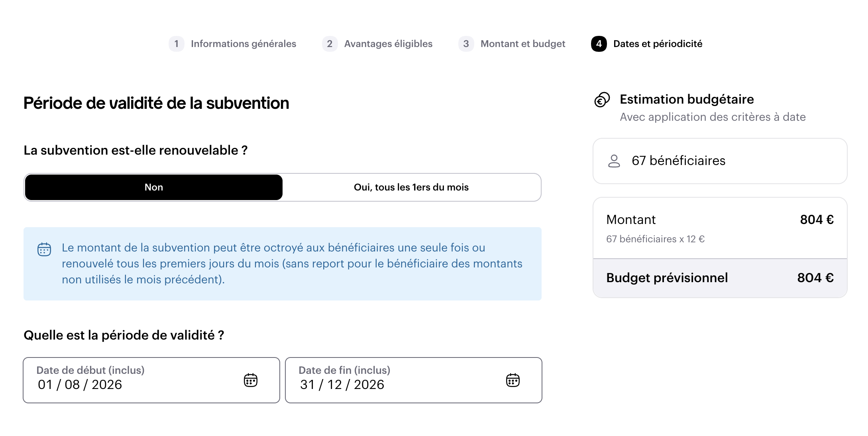Viewport: 868px width, 436px height.
Task: Open Dates et périodicité step
Action: pyautogui.click(x=658, y=44)
